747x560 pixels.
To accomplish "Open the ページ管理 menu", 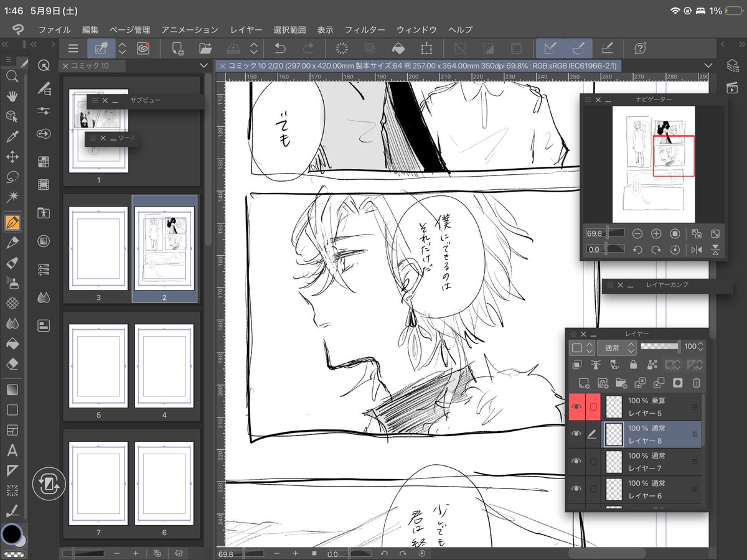I will 129,29.
